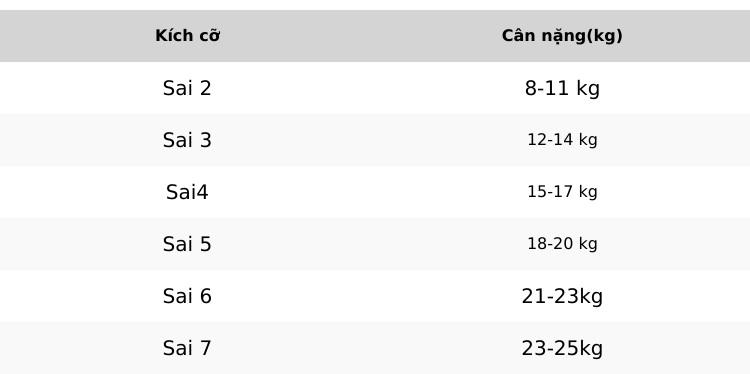Image resolution: width=750 pixels, height=374 pixels.
Task: Click the '8-11 kg' weight cell
Action: tap(562, 88)
